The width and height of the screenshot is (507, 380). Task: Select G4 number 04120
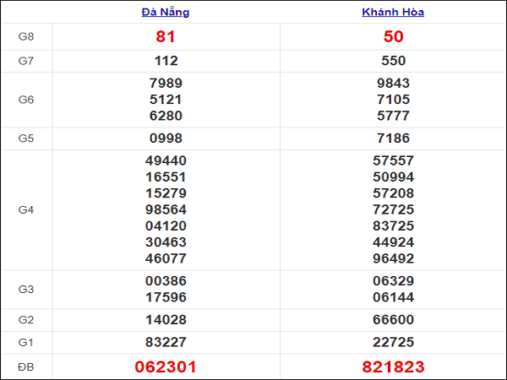tap(166, 226)
